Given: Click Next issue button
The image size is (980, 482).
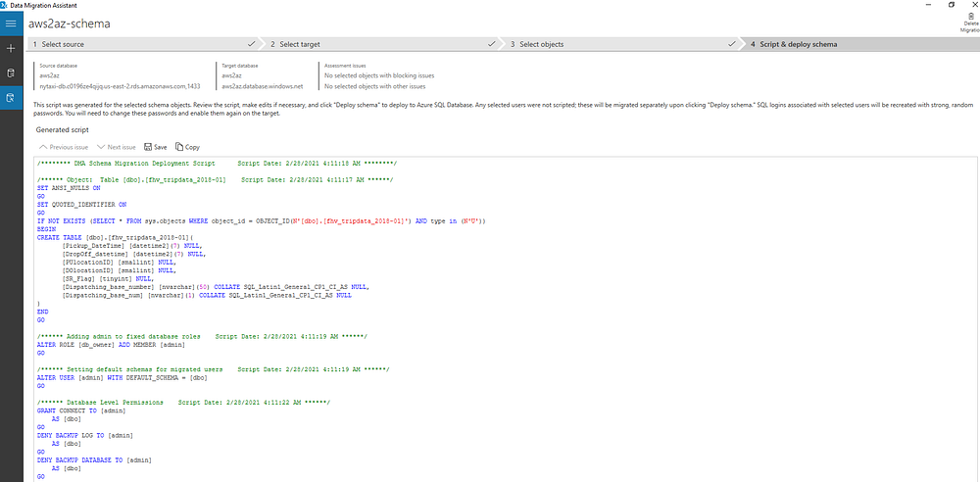Looking at the screenshot, I should pos(117,148).
